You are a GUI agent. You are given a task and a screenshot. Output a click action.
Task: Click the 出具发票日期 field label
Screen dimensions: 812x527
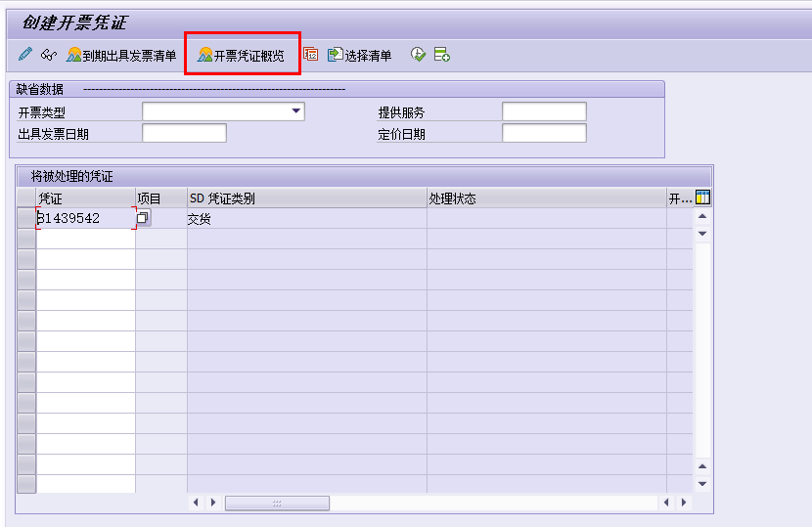pyautogui.click(x=54, y=134)
